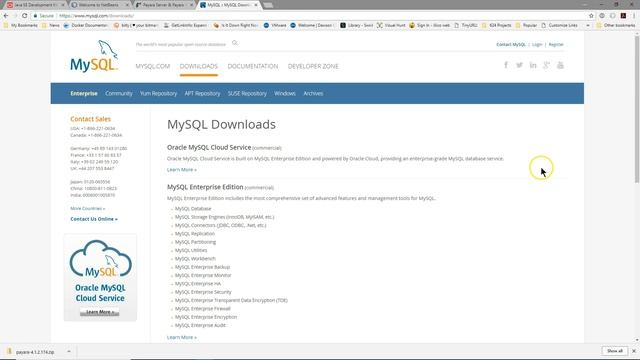The image size is (640, 360).
Task: Click the Login link
Action: (x=537, y=44)
